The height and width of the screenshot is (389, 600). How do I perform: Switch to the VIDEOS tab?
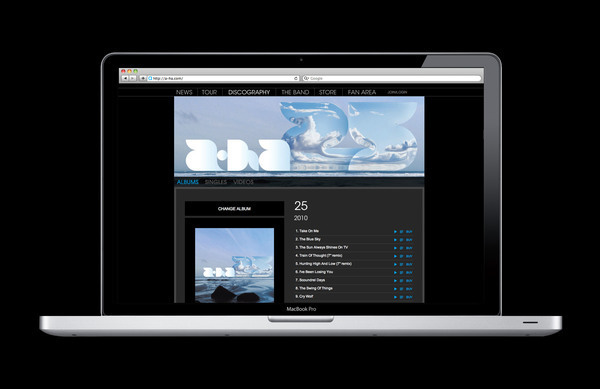click(x=243, y=182)
